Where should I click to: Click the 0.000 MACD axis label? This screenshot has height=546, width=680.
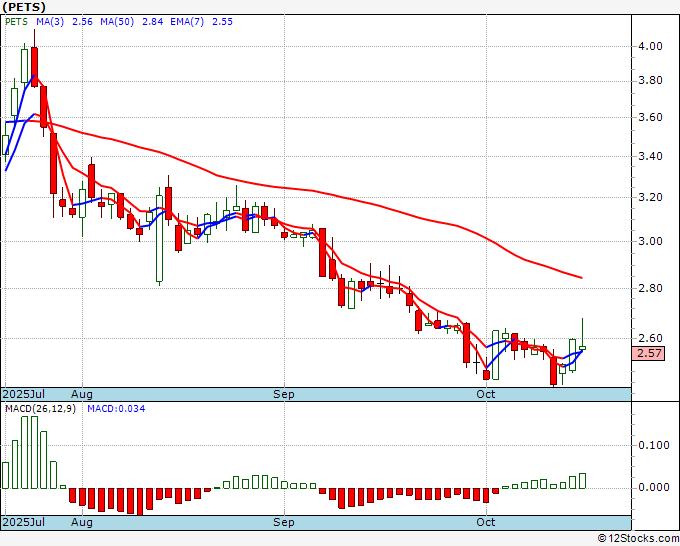[x=654, y=487]
